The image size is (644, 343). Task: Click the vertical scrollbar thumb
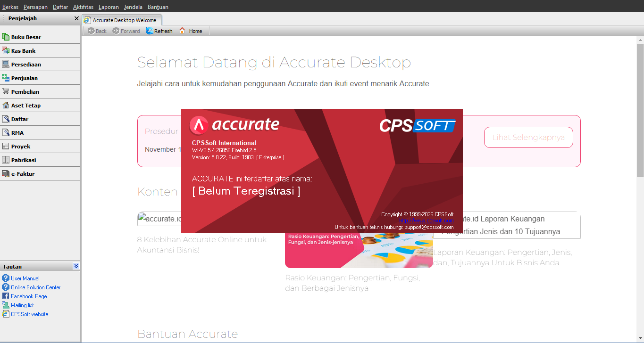(x=640, y=110)
